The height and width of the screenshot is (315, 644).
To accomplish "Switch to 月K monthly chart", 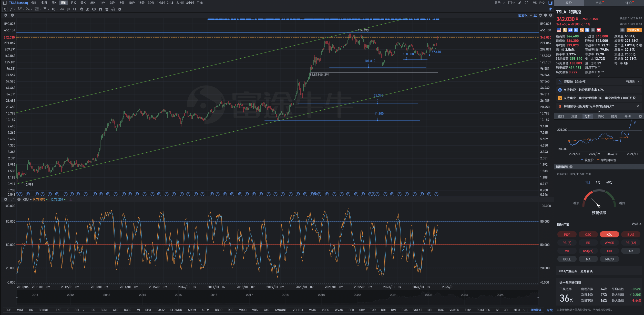I will (73, 3).
